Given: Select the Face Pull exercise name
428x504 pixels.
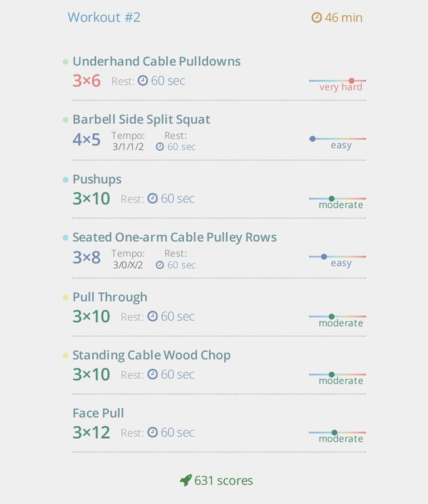Looking at the screenshot, I should click(x=98, y=413).
